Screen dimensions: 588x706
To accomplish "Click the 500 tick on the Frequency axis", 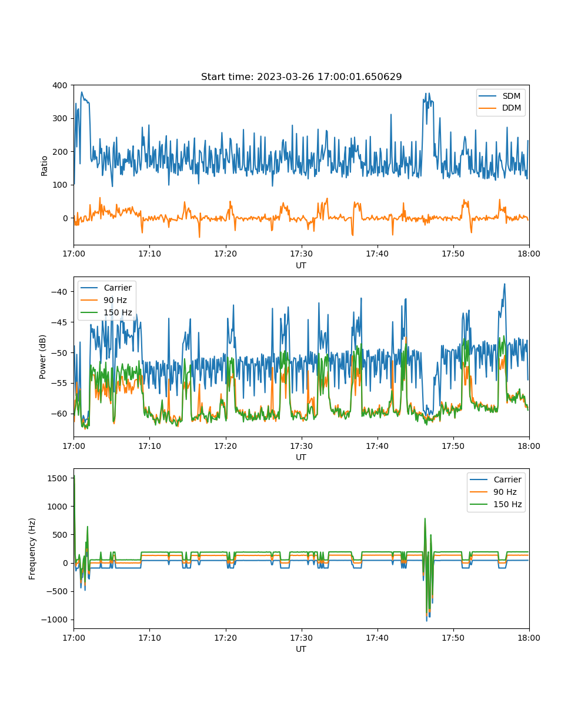I will [x=61, y=535].
